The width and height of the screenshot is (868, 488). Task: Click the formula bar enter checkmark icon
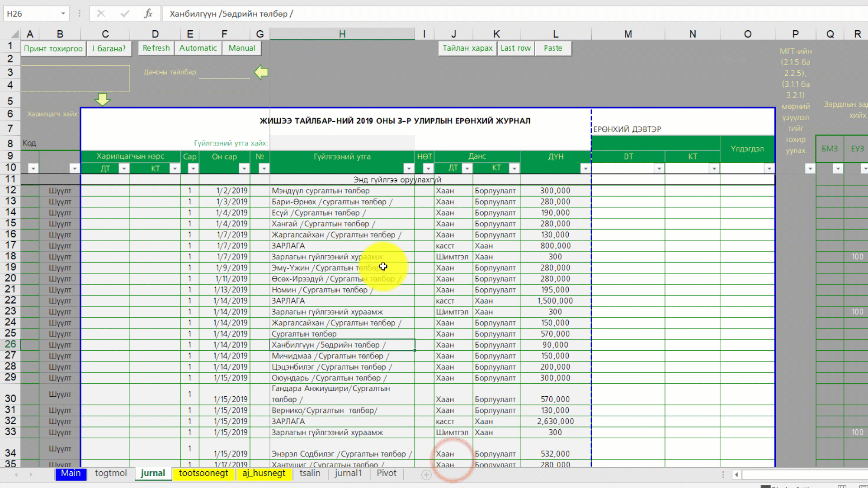pyautogui.click(x=125, y=14)
